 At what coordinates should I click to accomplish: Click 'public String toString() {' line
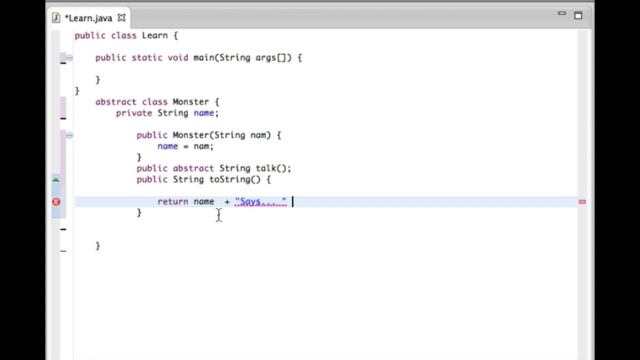[x=204, y=179]
